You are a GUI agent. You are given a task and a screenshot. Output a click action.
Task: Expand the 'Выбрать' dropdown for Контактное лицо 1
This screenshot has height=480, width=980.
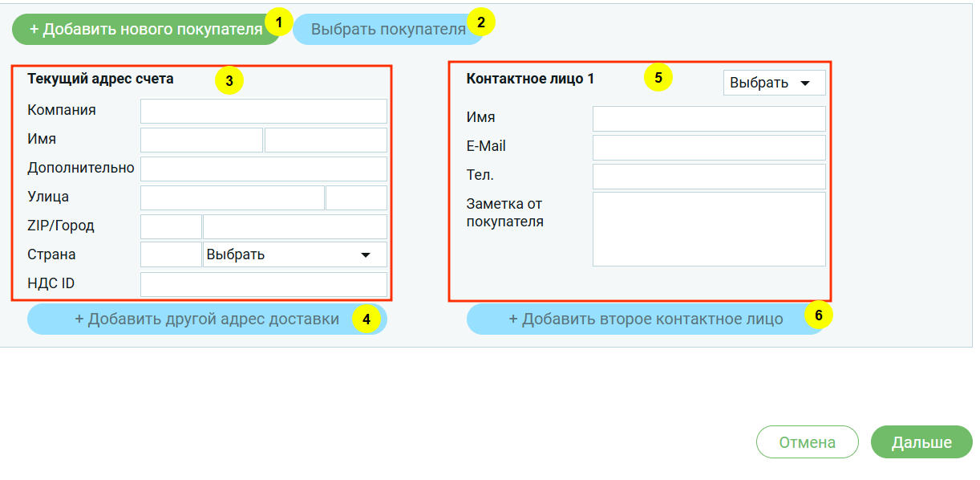coord(773,83)
